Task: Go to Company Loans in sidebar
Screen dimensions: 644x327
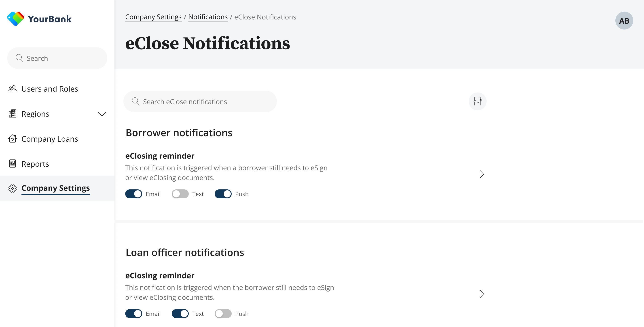Action: (50, 139)
